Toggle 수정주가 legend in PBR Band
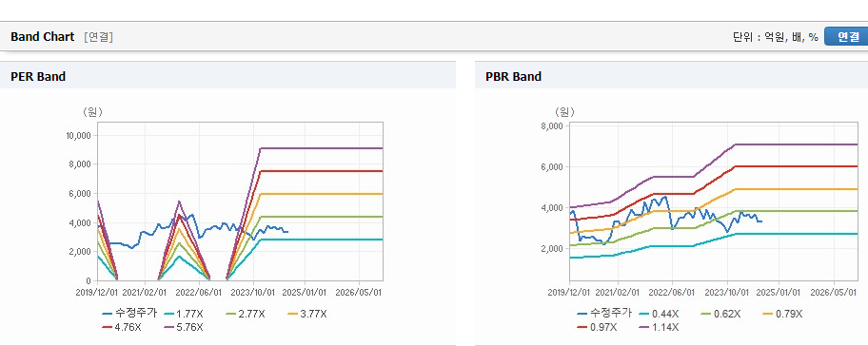868x346 pixels. [604, 314]
